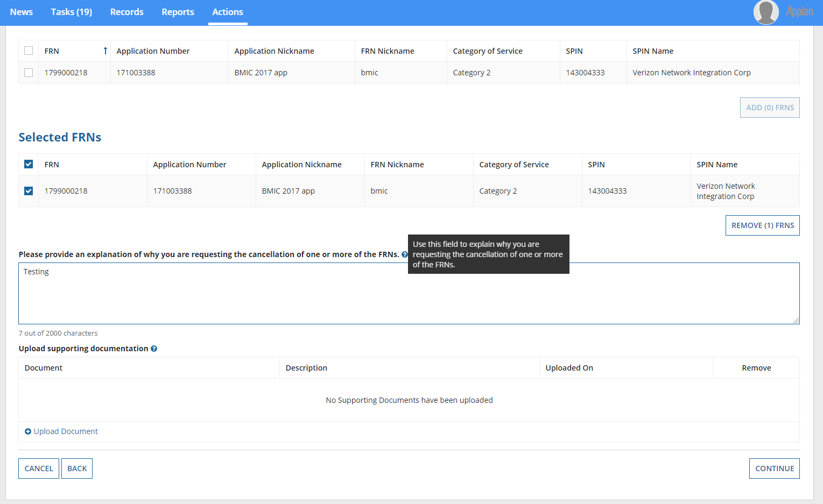The height and width of the screenshot is (504, 823).
Task: Open the News tab
Action: [22, 12]
